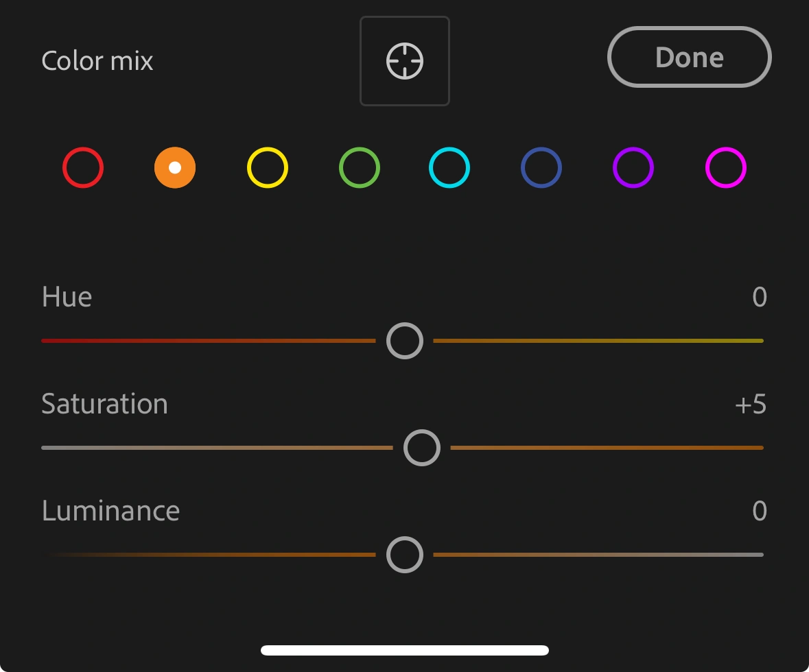Click the Saturation slider handle
809x672 pixels.
tap(421, 448)
